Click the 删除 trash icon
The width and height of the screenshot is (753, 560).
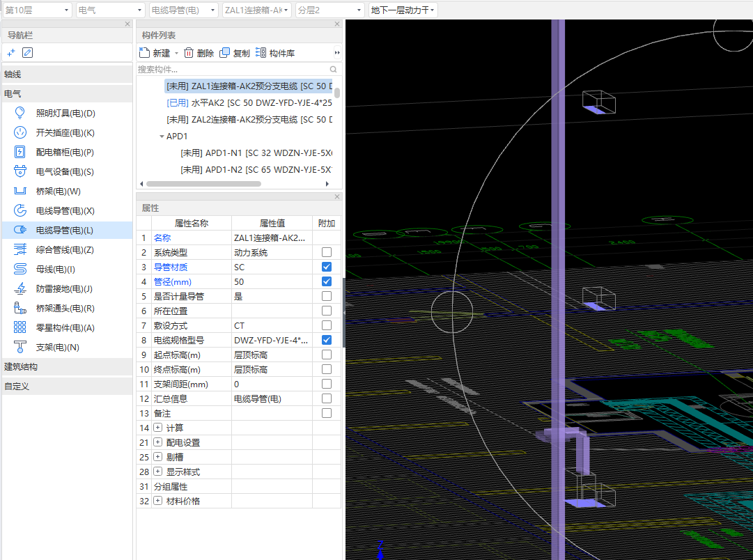(189, 53)
